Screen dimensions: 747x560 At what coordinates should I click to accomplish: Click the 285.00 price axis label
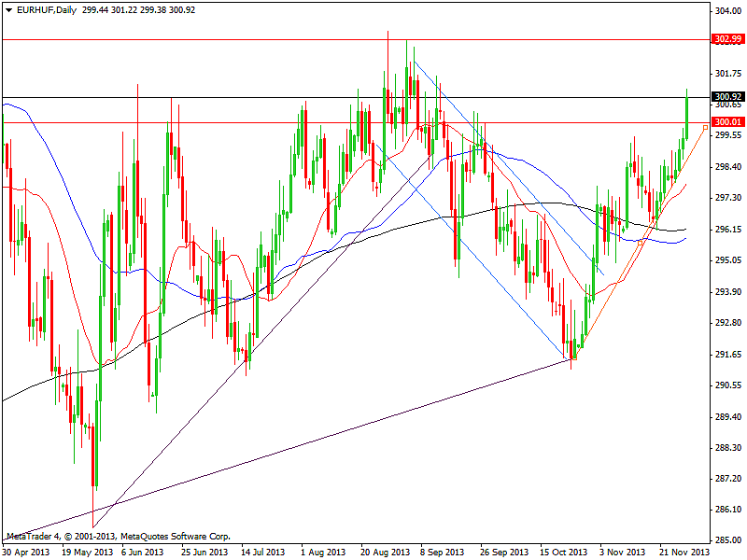click(726, 540)
